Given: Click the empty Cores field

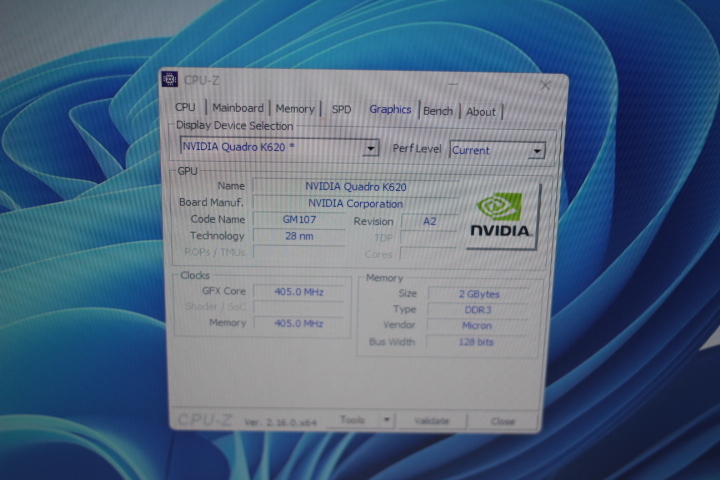Looking at the screenshot, I should click(428, 254).
